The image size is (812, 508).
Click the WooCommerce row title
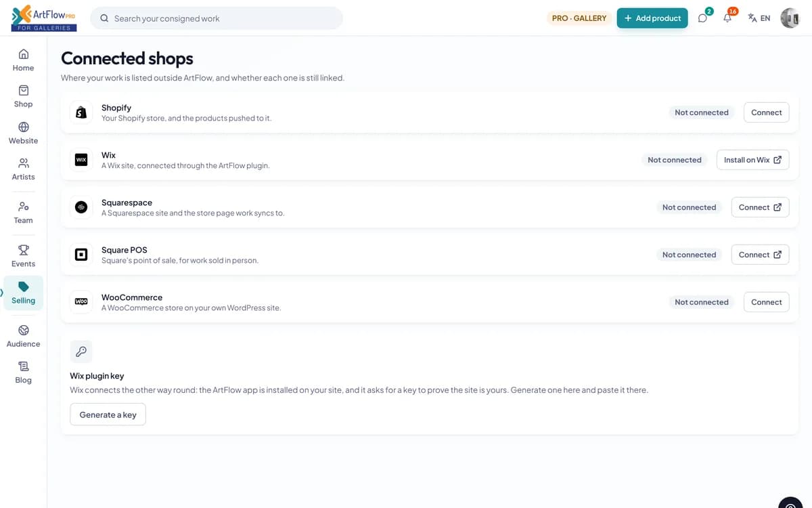point(132,297)
